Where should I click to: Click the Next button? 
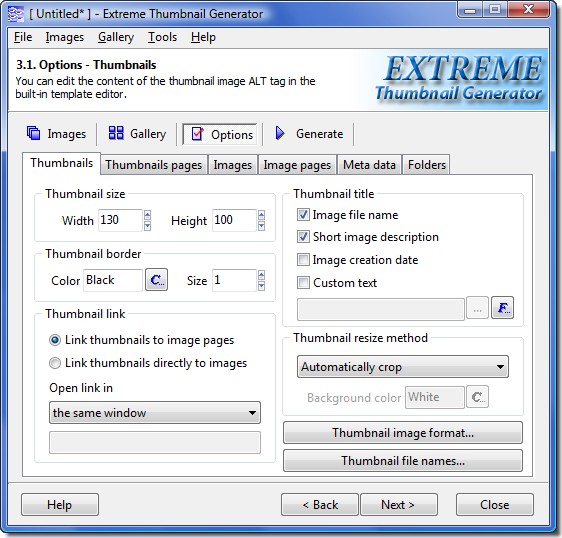tap(398, 505)
